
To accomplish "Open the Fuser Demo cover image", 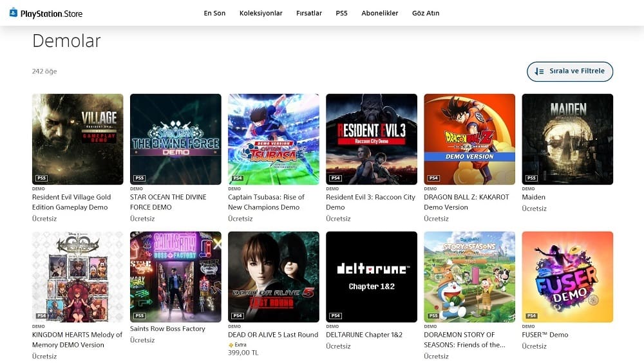I will (567, 277).
